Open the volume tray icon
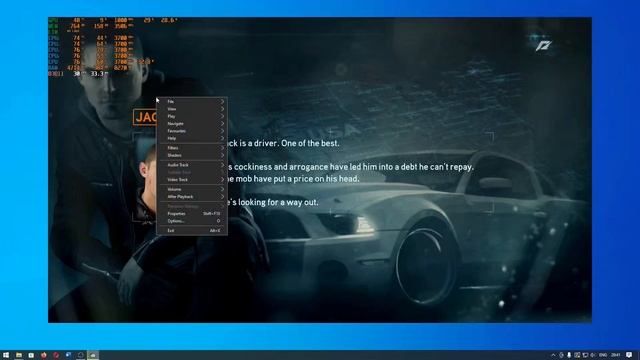Image resolution: width=640 pixels, height=360 pixels. tap(593, 355)
